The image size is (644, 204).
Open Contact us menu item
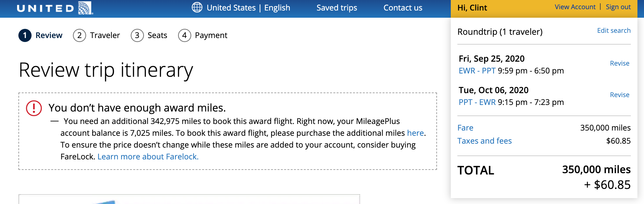click(403, 8)
